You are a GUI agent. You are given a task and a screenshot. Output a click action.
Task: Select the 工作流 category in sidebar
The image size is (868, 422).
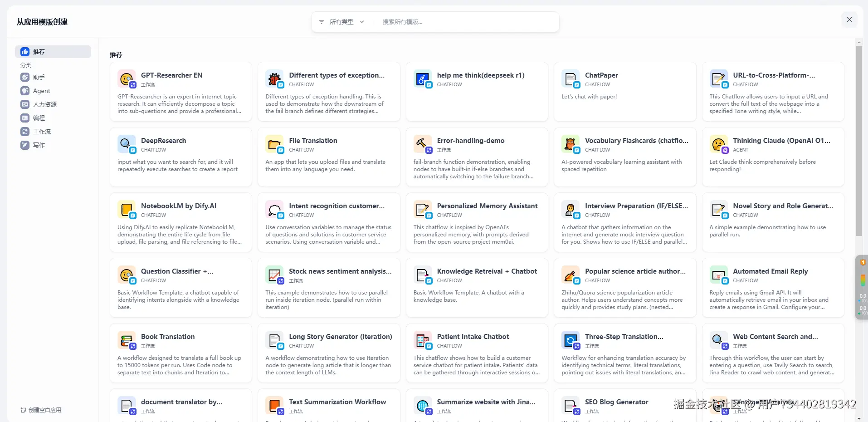(53, 132)
